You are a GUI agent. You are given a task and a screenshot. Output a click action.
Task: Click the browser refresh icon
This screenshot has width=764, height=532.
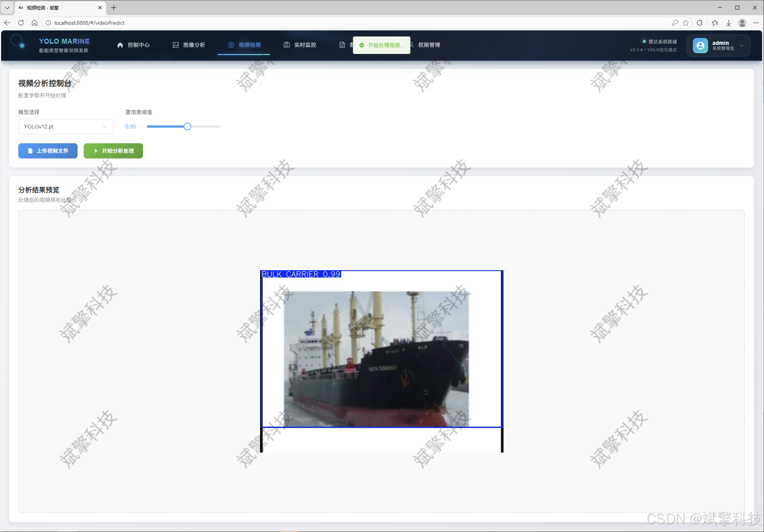pyautogui.click(x=21, y=23)
